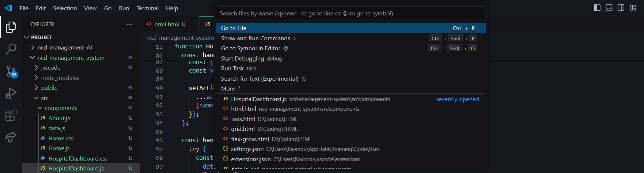The height and width of the screenshot is (173, 644).
Task: Open the Explorer view in activity bar
Action: pyautogui.click(x=11, y=27)
